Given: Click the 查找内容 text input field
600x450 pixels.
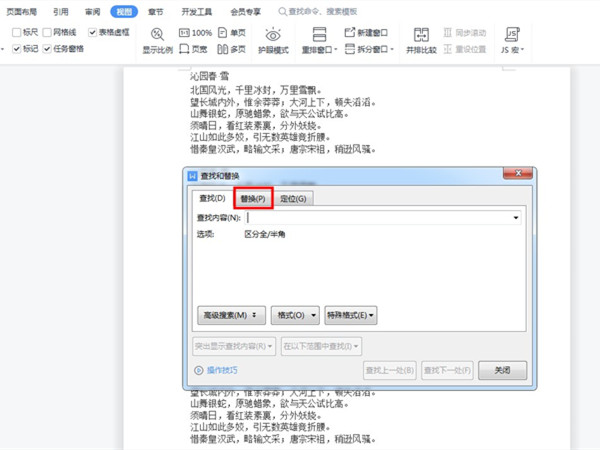Looking at the screenshot, I should (380, 217).
